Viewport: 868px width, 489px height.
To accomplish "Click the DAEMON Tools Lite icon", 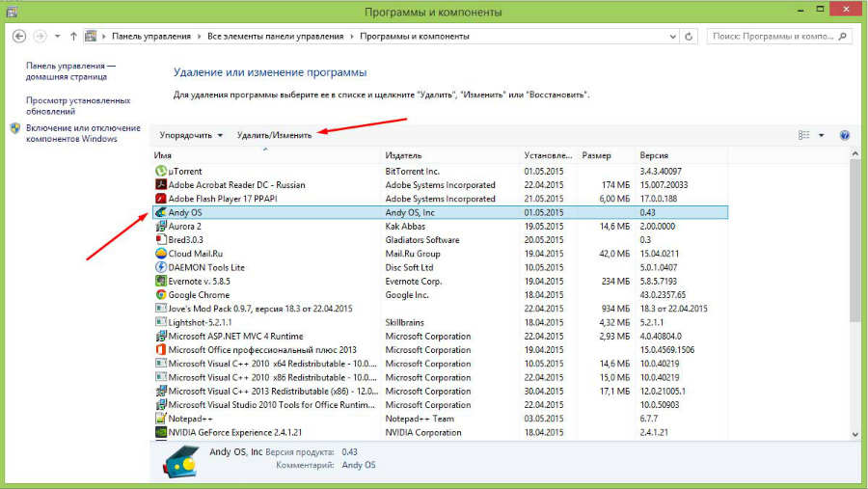I will click(161, 267).
